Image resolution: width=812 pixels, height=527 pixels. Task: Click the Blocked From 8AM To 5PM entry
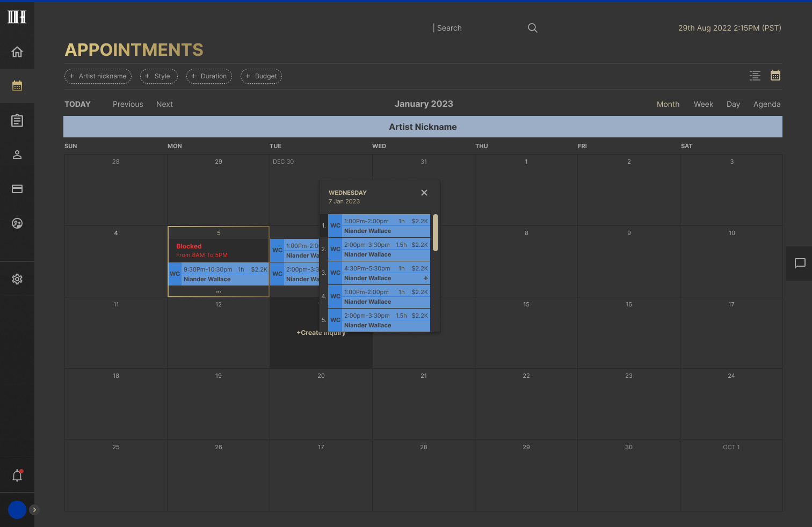click(x=219, y=251)
